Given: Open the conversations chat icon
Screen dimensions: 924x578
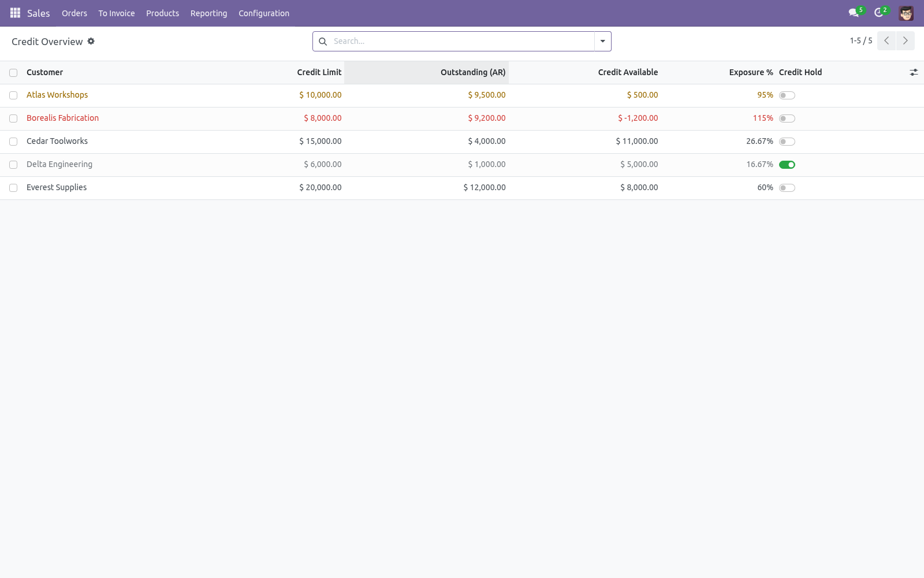Looking at the screenshot, I should [854, 13].
